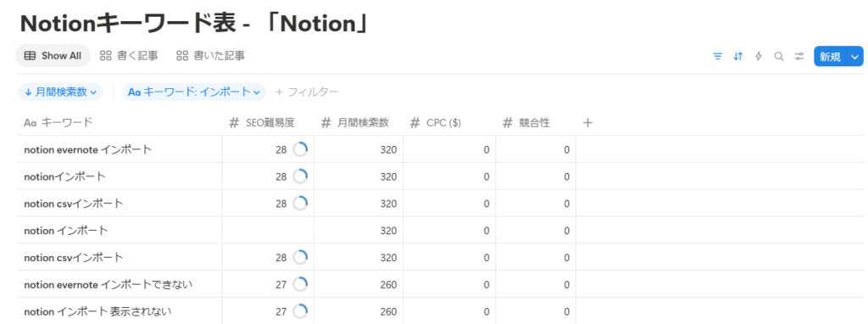
Task: Switch to the 書いた記事 view tab
Action: click(210, 55)
